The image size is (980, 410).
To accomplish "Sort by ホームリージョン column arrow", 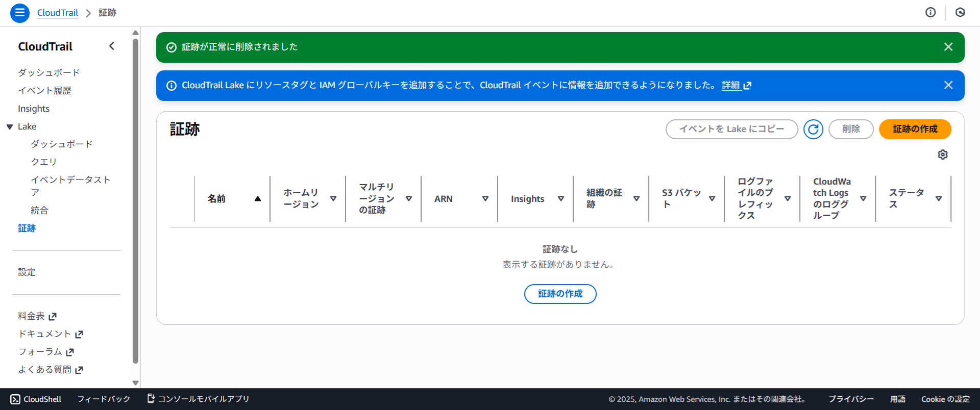I will [x=333, y=199].
